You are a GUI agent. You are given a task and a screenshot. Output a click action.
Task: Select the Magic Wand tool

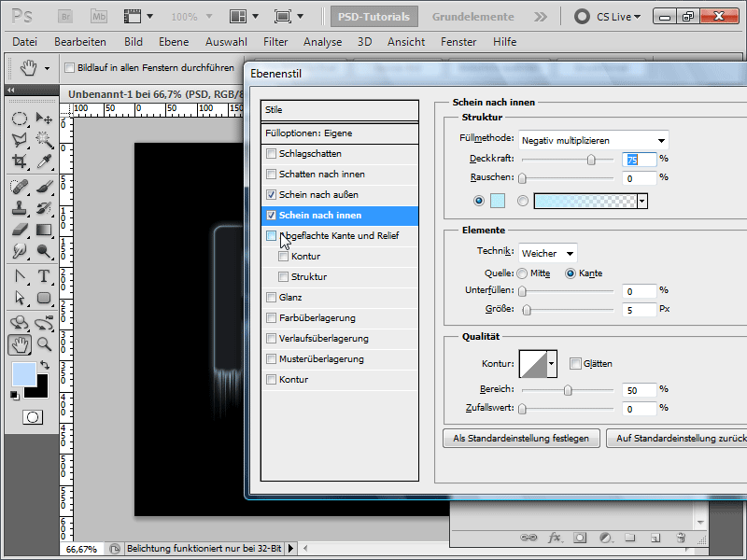[x=44, y=139]
